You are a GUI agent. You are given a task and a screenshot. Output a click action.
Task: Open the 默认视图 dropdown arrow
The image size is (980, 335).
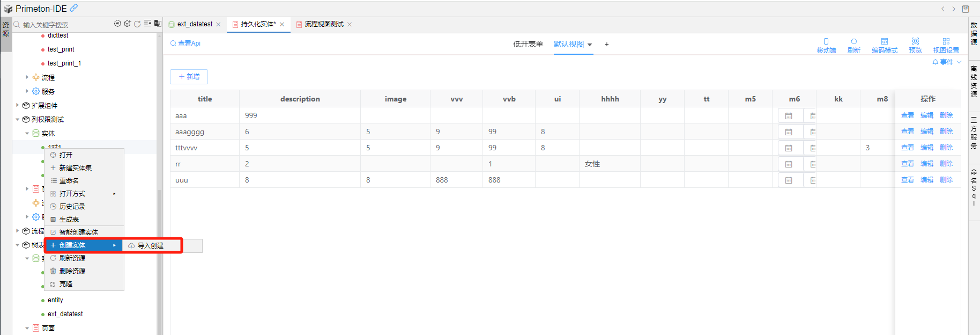[x=590, y=45]
